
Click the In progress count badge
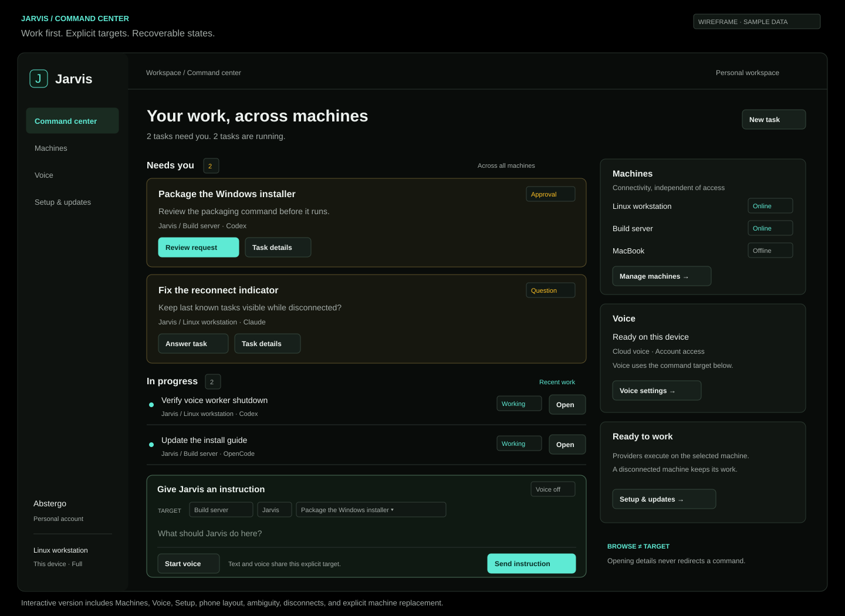tap(212, 382)
